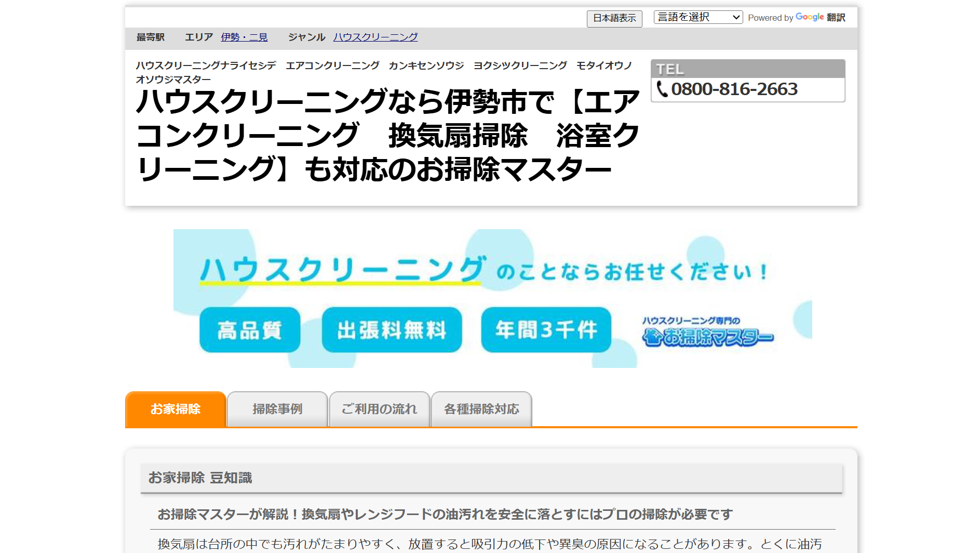Switch to the 掃除事例 tab
Screen dimensions: 980x553
277,409
